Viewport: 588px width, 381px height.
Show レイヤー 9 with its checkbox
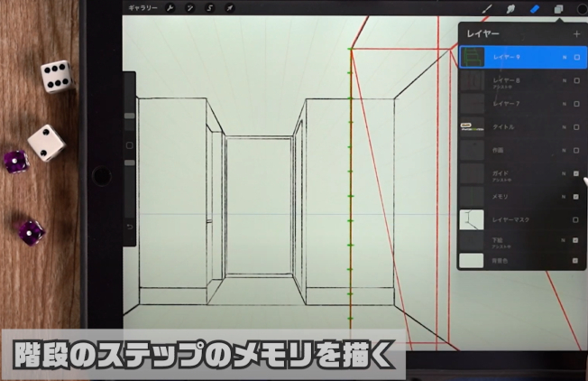click(577, 58)
